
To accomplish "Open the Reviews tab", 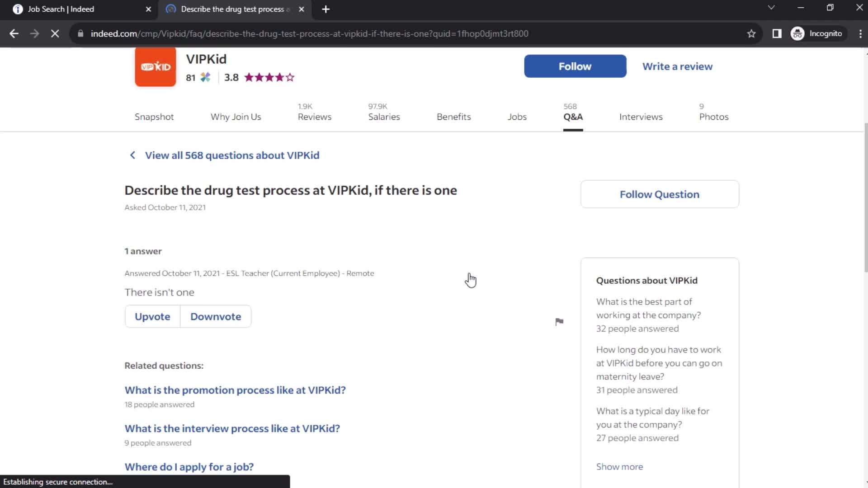I will click(314, 112).
